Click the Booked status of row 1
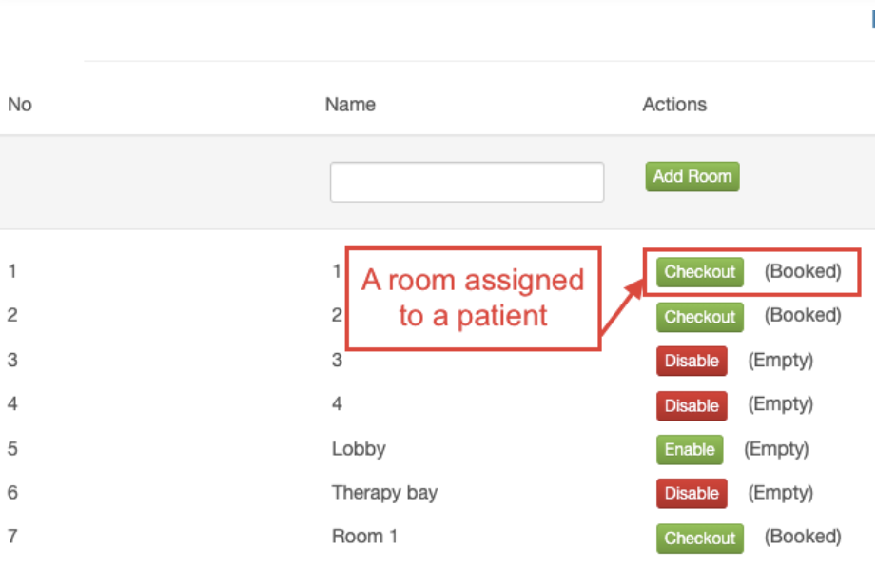This screenshot has width=877, height=588. click(803, 271)
